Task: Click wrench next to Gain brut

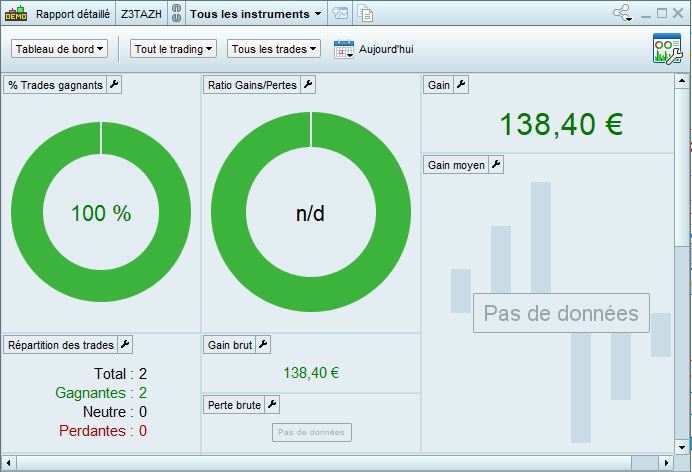Action: [x=263, y=345]
